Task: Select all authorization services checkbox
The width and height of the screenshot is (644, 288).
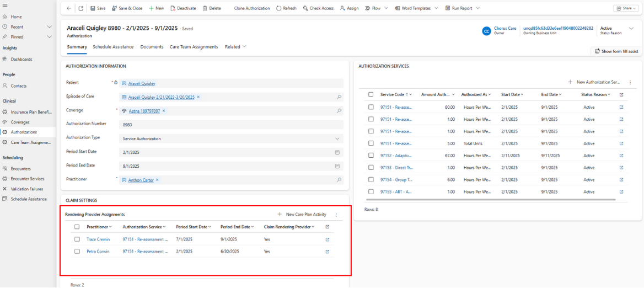Action: point(371,94)
